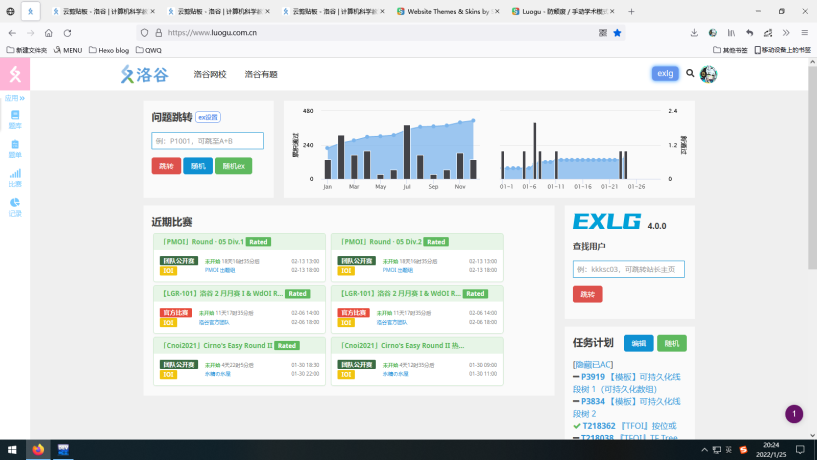Screen dimensions: 817x460
Task: Click the green 随机ex button
Action: click(233, 166)
